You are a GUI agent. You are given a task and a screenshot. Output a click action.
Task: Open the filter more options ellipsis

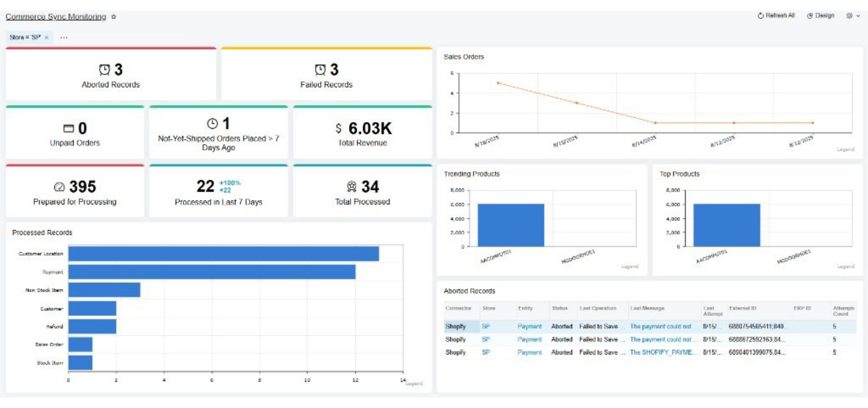pyautogui.click(x=64, y=38)
